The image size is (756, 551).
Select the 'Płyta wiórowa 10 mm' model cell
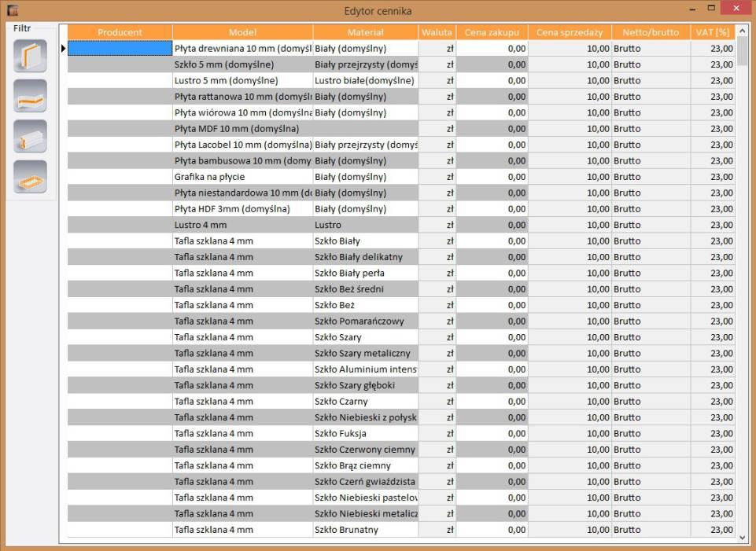[x=242, y=112]
